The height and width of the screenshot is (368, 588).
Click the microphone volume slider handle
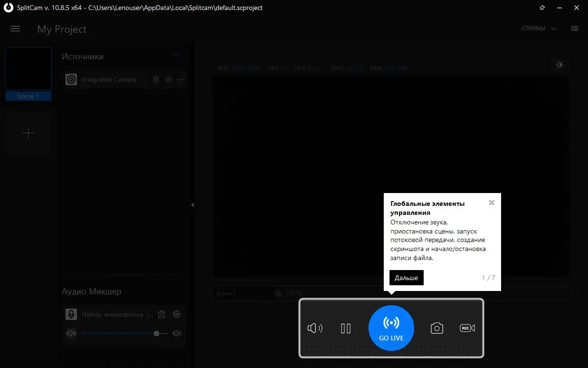coord(156,333)
